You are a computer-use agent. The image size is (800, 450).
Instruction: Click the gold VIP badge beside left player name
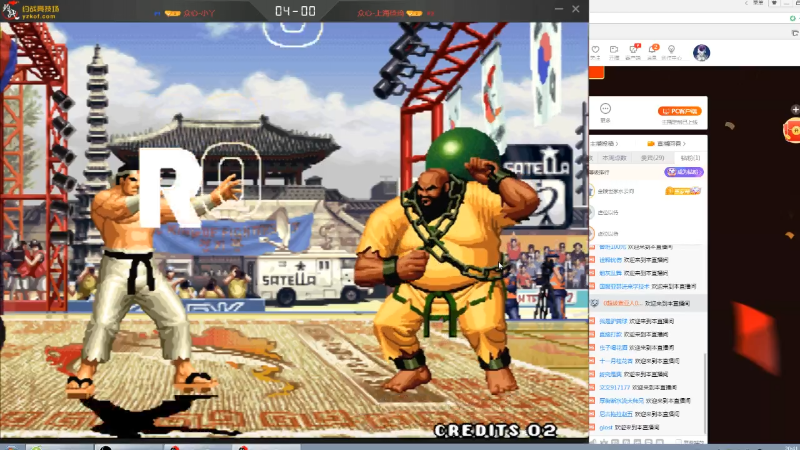(x=172, y=13)
